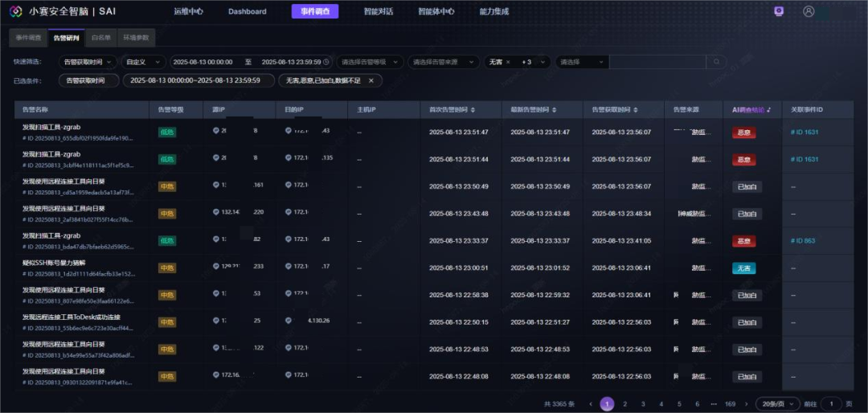Click the SAI logo icon
Image resolution: width=868 pixels, height=413 pixels.
click(x=15, y=11)
